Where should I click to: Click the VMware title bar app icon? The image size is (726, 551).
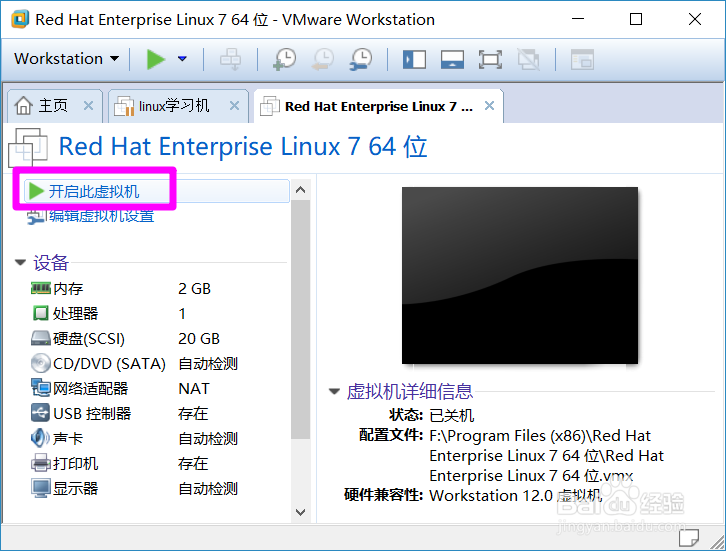(20, 19)
